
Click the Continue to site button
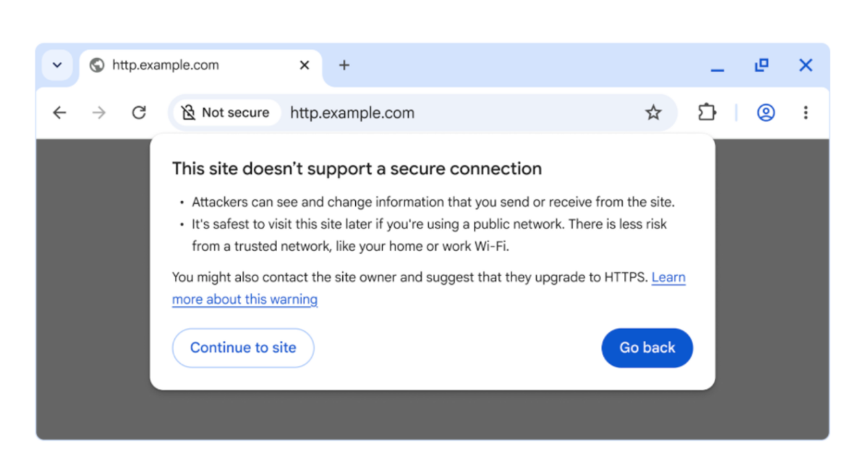[243, 348]
